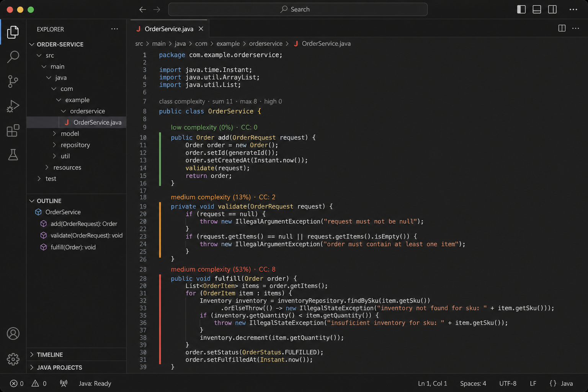The width and height of the screenshot is (588, 392).
Task: Click the warnings count in status bar
Action: click(x=39, y=383)
